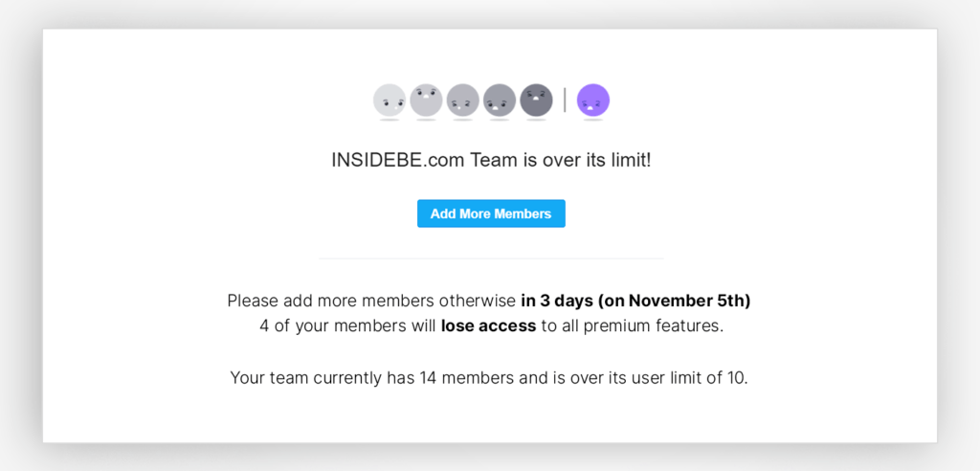Click the darkest gray face avatar
Image resolution: width=980 pixels, height=471 pixels.
coord(536,101)
